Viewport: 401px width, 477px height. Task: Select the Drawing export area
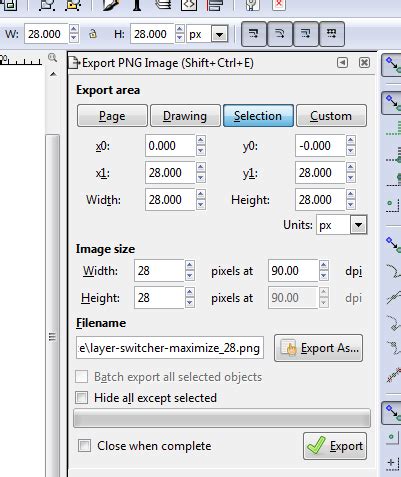coord(185,116)
